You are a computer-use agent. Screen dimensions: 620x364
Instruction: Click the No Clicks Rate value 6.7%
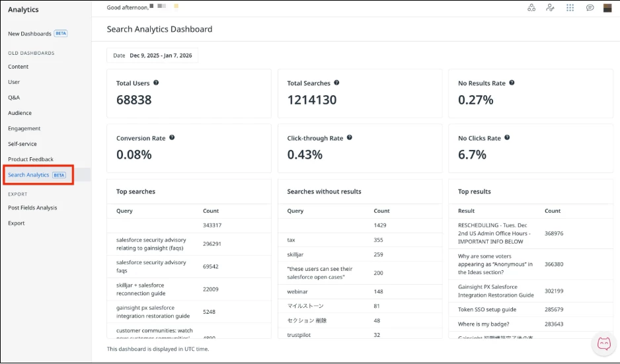coord(472,155)
